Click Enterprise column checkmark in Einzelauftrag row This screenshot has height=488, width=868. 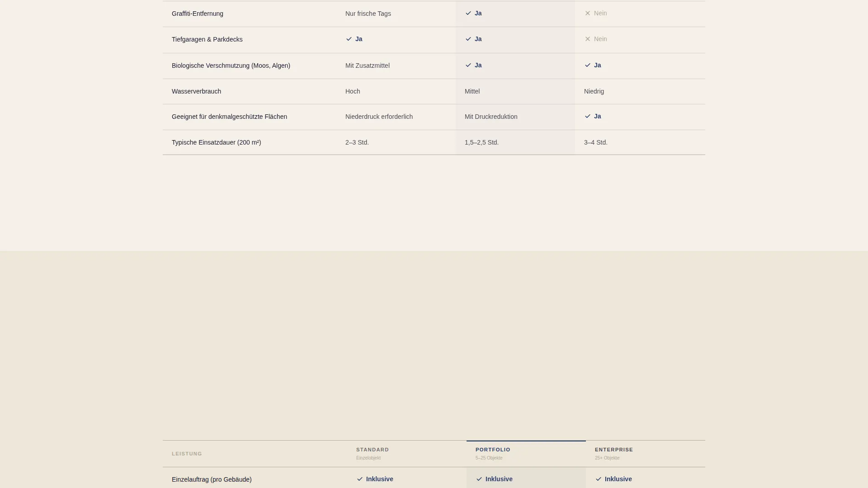599,479
